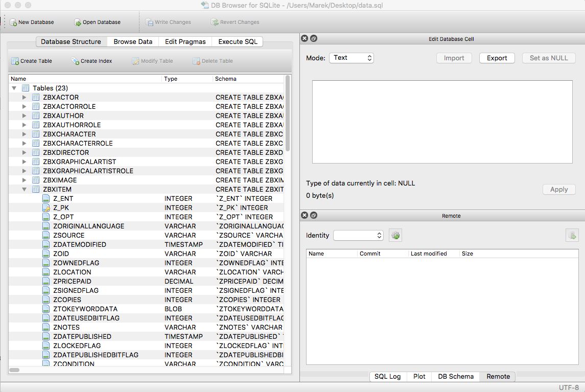Float the Edit Database Cell panel
Screen dimensions: 585x392
pyautogui.click(x=314, y=39)
